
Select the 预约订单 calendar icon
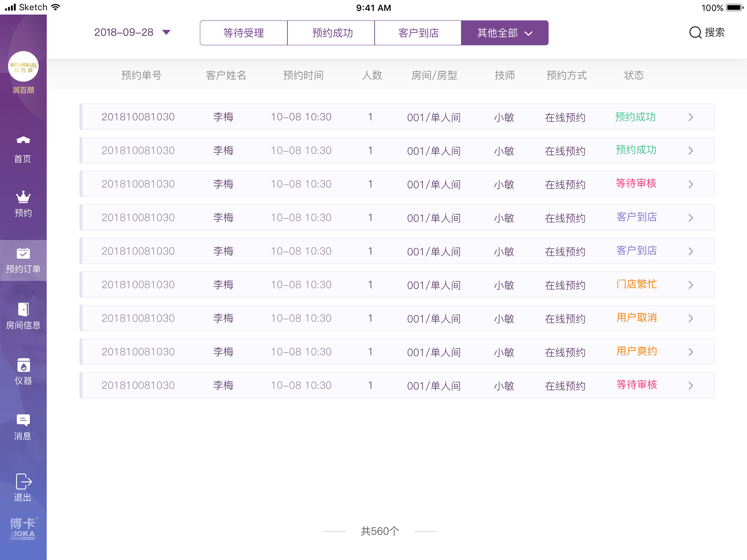23,253
